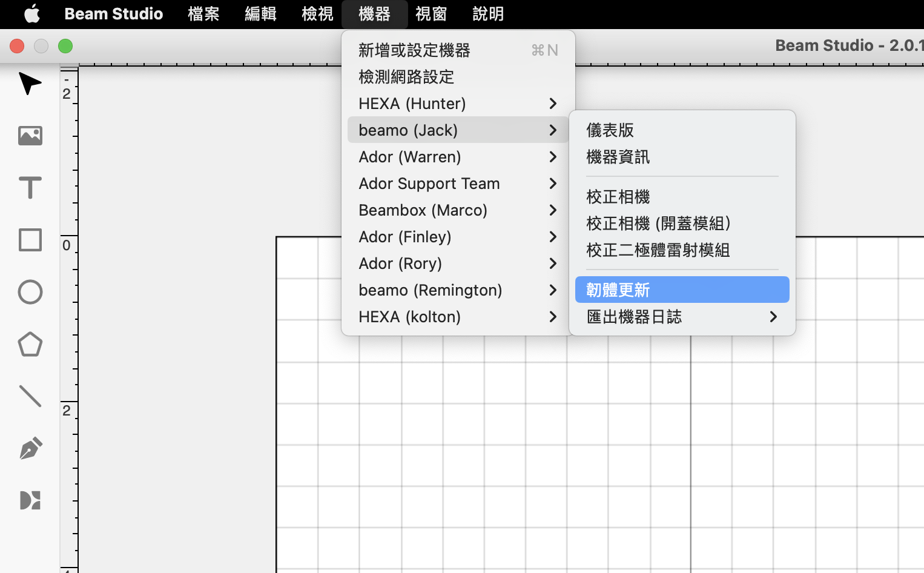Select the Pen tool
The width and height of the screenshot is (924, 573).
click(x=30, y=448)
